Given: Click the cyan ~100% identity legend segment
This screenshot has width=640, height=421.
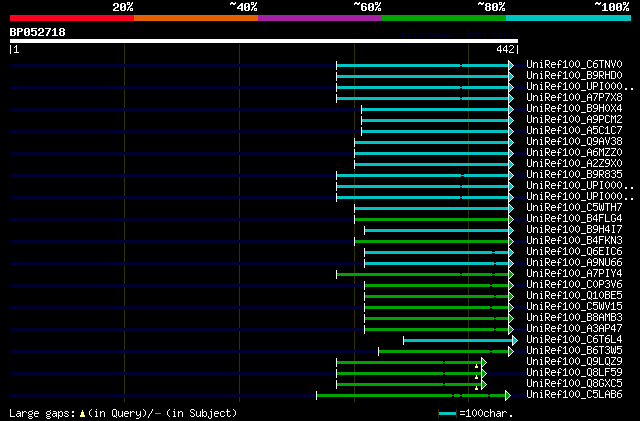Looking at the screenshot, I should (x=569, y=18).
